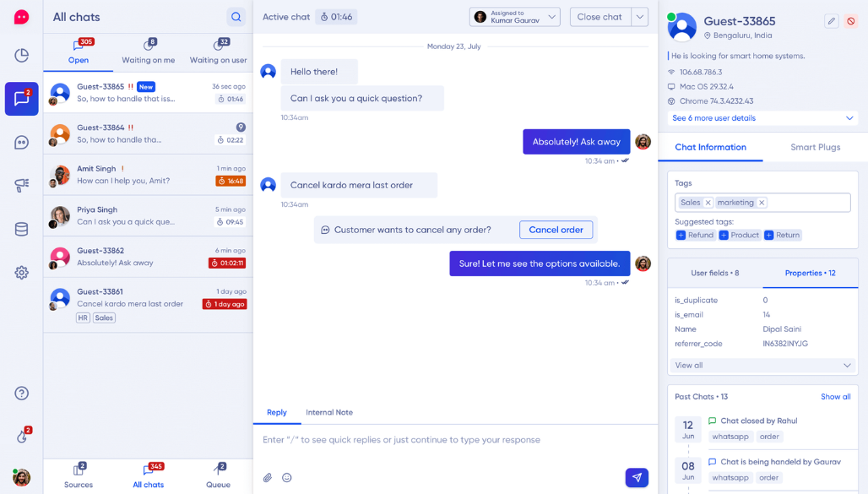The image size is (868, 494).
Task: Send the message with the paper plane button
Action: [x=637, y=477]
